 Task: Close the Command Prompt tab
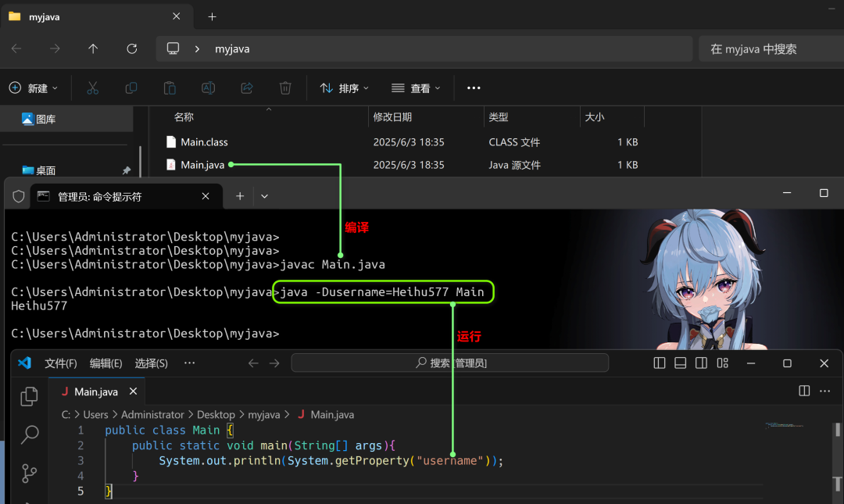[x=206, y=197]
